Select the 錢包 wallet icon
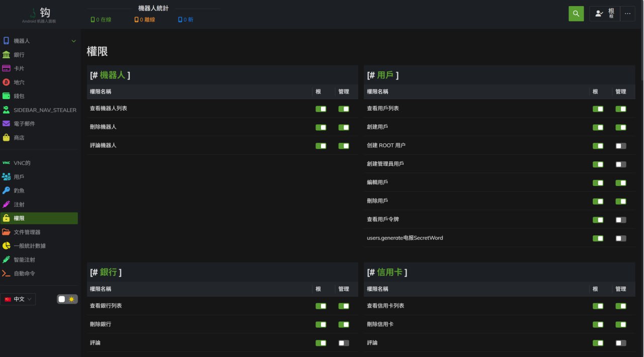Image resolution: width=644 pixels, height=357 pixels. click(x=6, y=96)
